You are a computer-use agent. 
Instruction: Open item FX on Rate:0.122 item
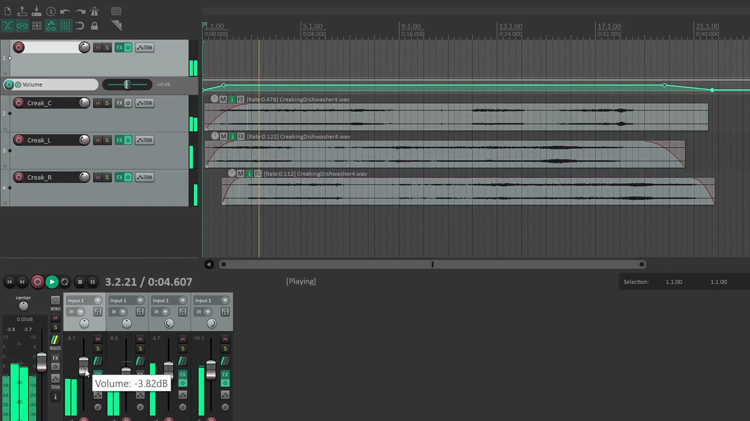tap(241, 136)
